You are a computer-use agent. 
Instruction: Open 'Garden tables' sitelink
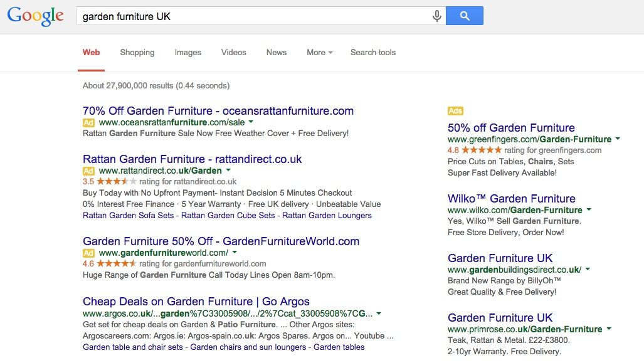(x=339, y=347)
